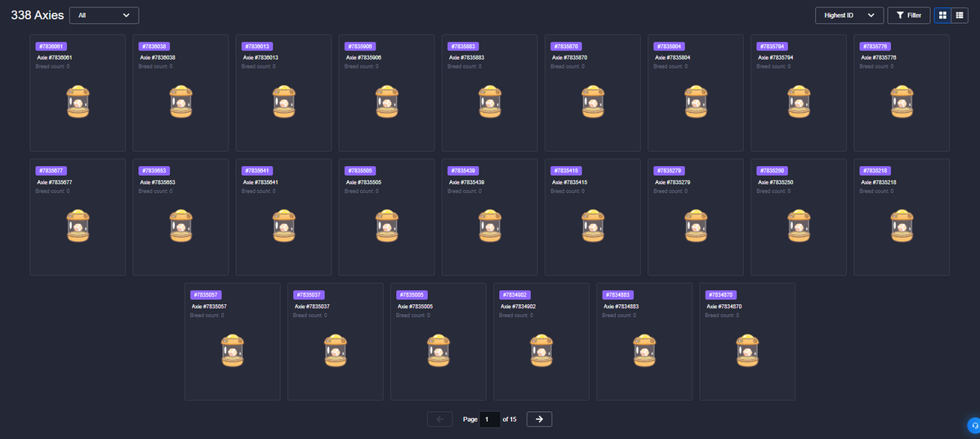Click the purple #7834870 ID badge
This screenshot has height=439, width=980.
pos(720,295)
